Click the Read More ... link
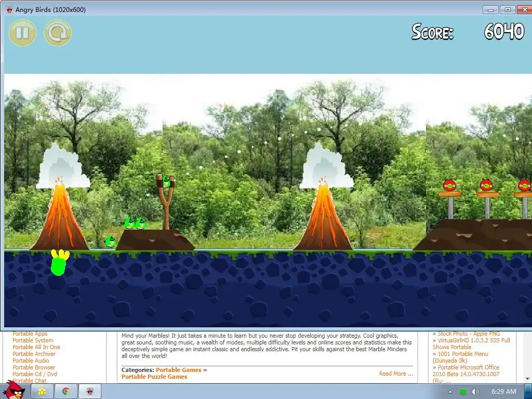This screenshot has height=399, width=532. pyautogui.click(x=396, y=374)
